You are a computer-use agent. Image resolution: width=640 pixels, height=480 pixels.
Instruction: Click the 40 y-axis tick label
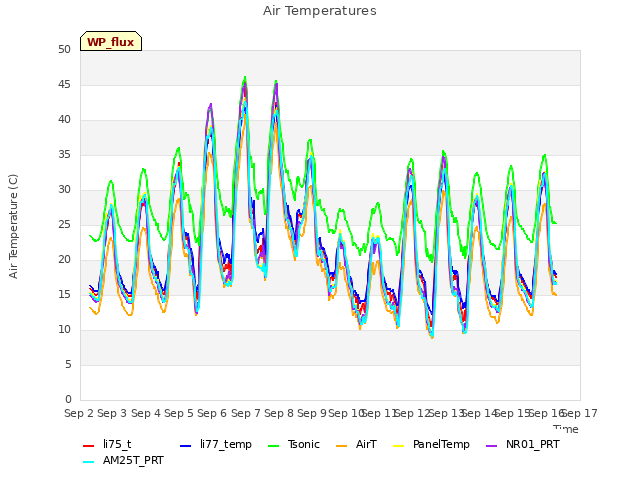[x=64, y=120]
